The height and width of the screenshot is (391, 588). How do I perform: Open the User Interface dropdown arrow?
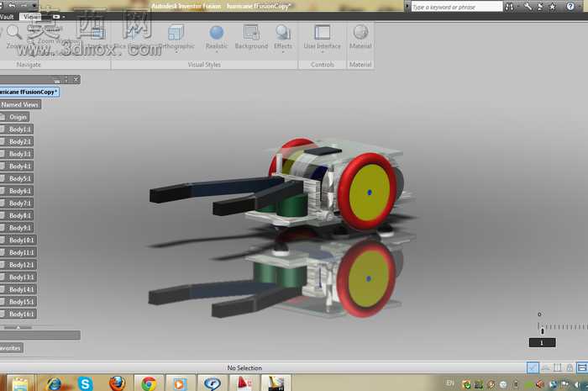[x=322, y=51]
